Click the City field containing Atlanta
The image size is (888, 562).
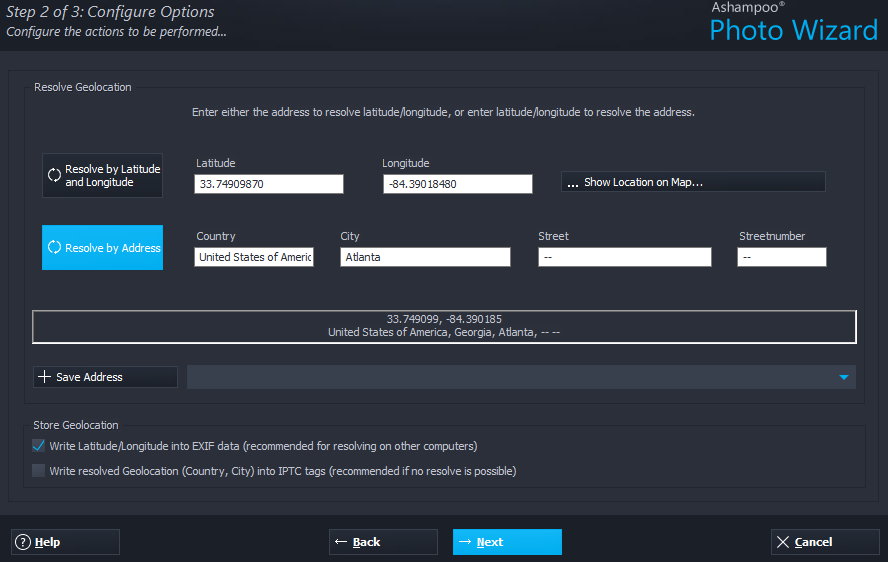point(425,257)
